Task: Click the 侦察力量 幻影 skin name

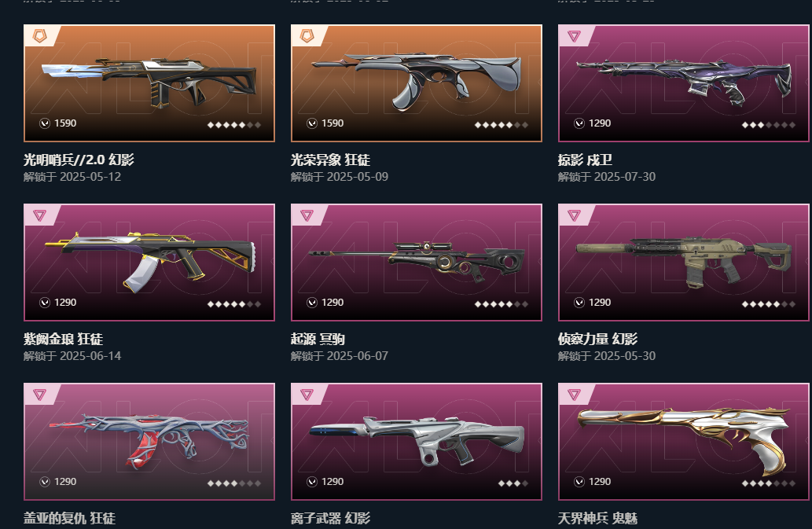Action: [x=597, y=339]
